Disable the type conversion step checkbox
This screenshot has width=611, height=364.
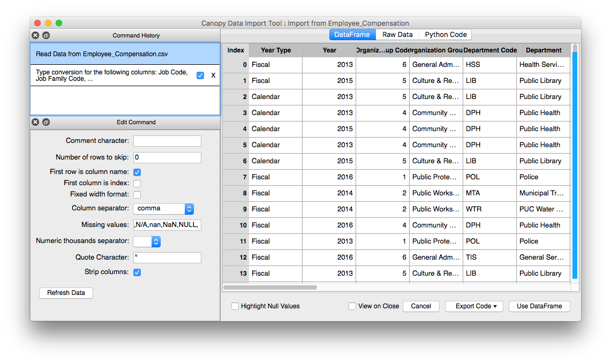pos(200,75)
